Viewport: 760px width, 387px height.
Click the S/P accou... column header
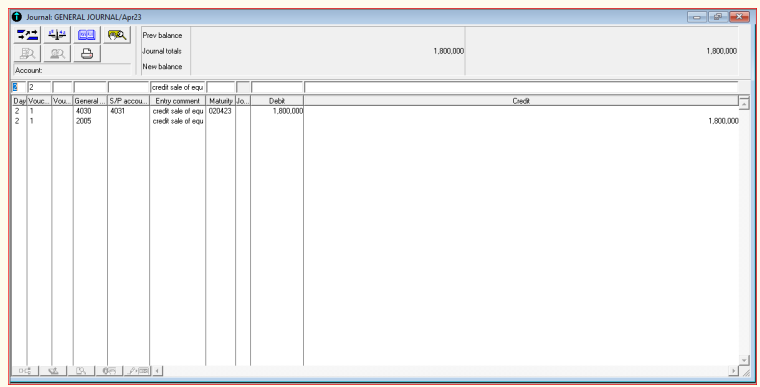tap(128, 101)
